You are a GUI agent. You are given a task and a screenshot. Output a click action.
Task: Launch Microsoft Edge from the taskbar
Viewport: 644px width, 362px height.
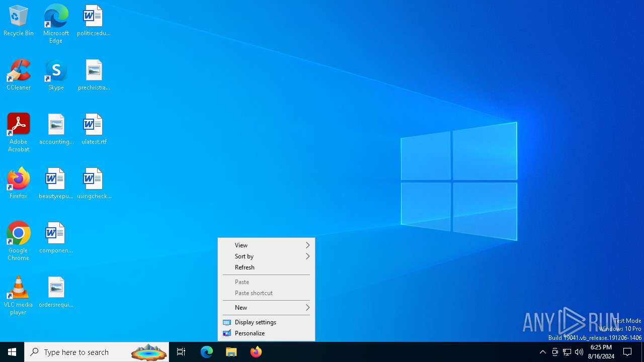(207, 352)
